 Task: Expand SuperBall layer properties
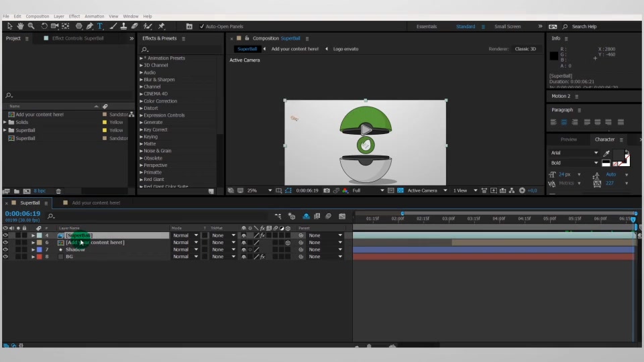[x=34, y=235]
